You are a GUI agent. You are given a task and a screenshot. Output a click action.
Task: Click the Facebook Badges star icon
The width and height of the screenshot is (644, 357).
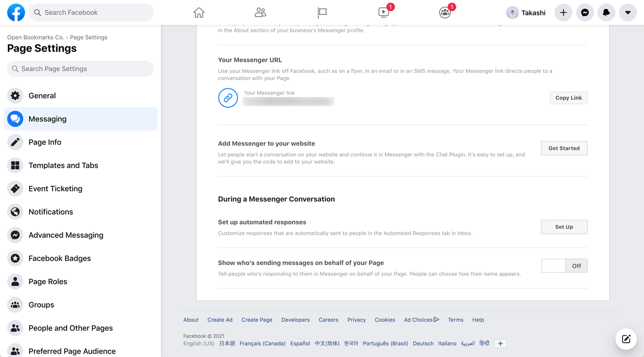[x=15, y=258]
